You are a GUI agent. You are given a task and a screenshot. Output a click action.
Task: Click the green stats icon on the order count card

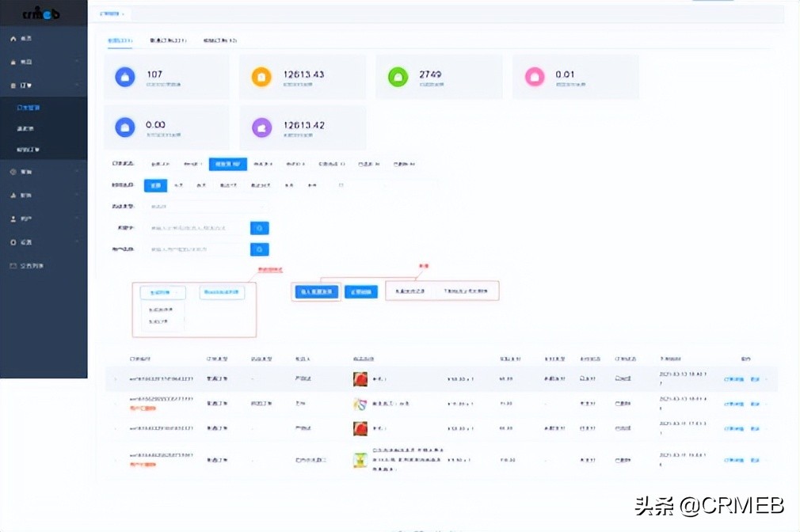398,76
